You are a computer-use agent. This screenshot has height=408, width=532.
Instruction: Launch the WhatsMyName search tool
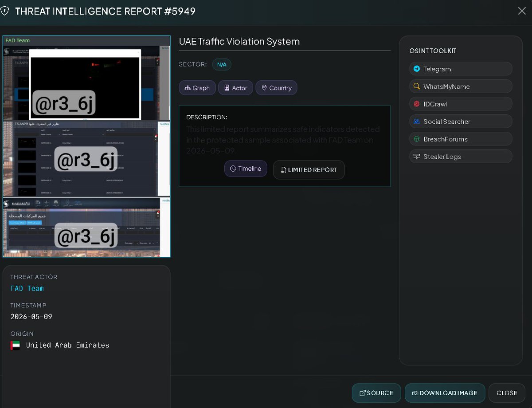461,86
